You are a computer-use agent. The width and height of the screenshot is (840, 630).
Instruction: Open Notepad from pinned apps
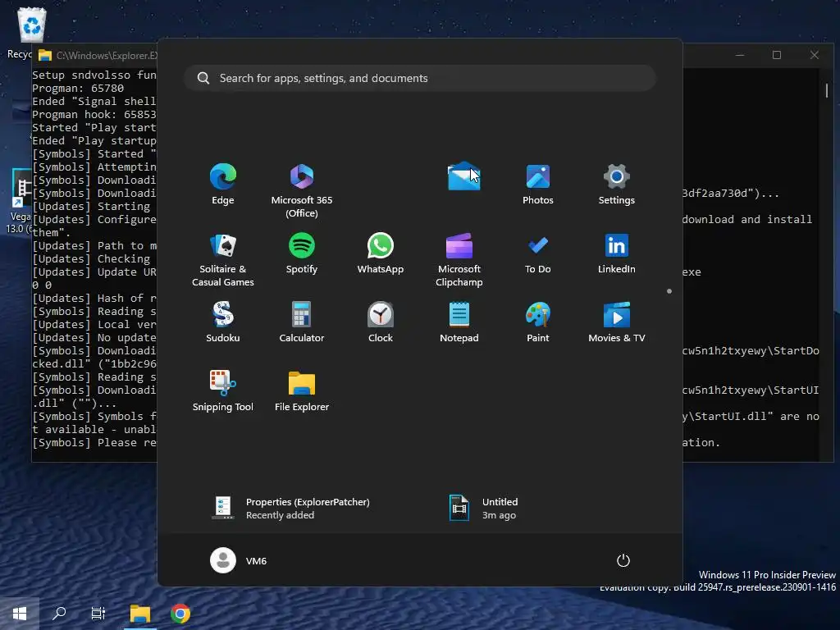459,322
